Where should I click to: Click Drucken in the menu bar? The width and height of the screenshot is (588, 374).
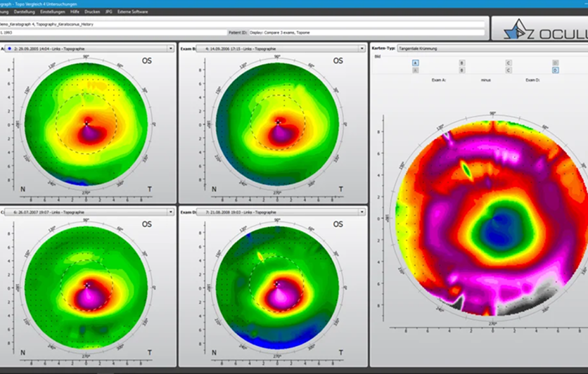[x=92, y=12]
